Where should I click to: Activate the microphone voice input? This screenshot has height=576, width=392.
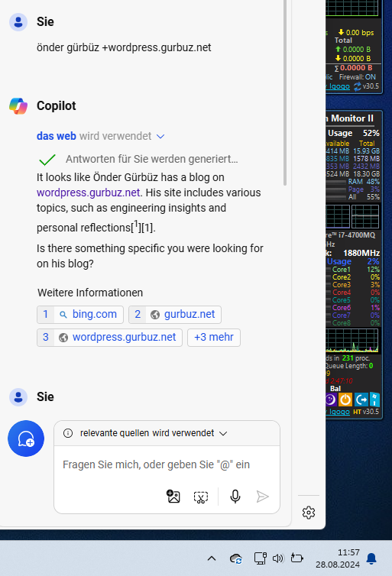pos(235,497)
